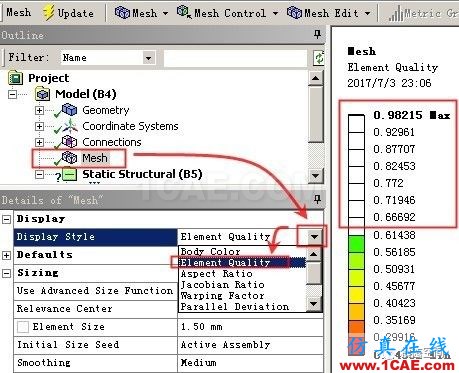Click the 0.98215 Max legend value
The height and width of the screenshot is (373, 459).
412,115
